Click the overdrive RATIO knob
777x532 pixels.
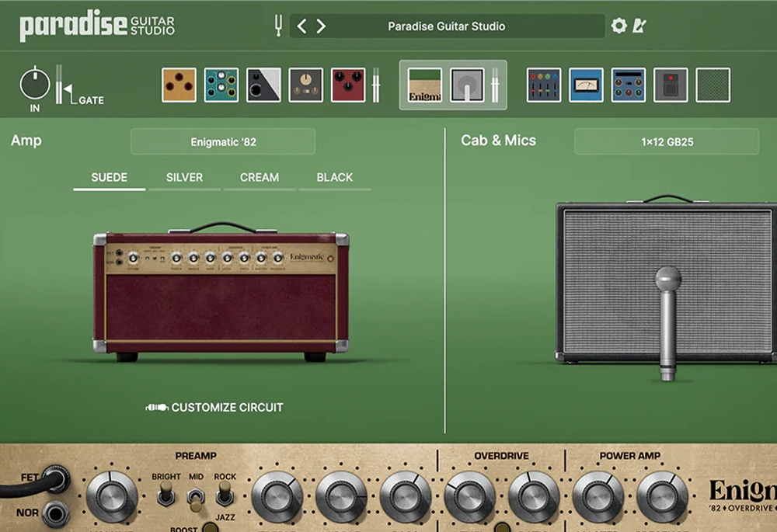[x=534, y=497]
